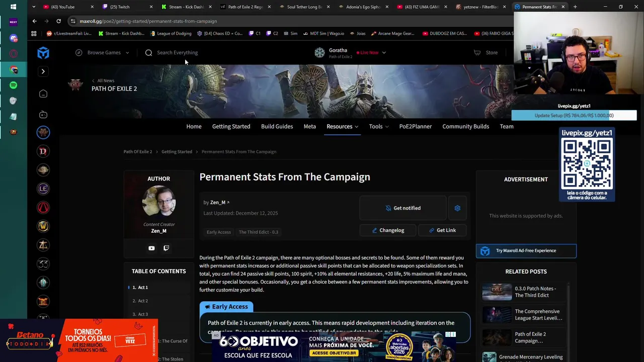
Task: Click the Maxroll logo icon
Action: click(x=43, y=52)
